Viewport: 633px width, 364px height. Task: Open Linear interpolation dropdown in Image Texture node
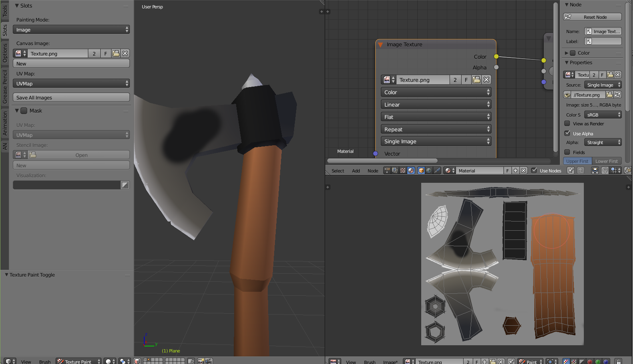click(436, 105)
